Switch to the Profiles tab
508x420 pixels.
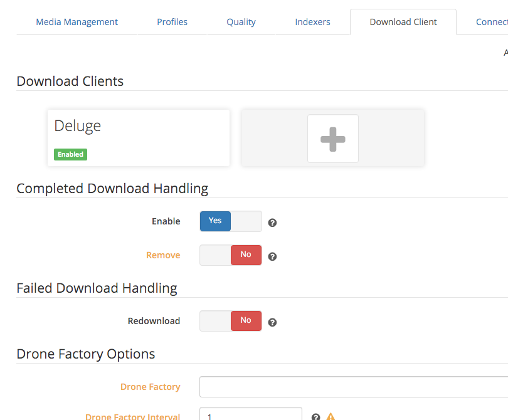172,22
